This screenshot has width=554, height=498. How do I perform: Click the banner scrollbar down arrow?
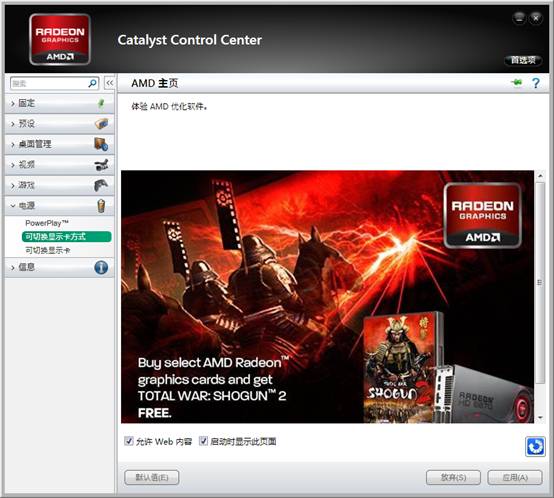pyautogui.click(x=540, y=418)
